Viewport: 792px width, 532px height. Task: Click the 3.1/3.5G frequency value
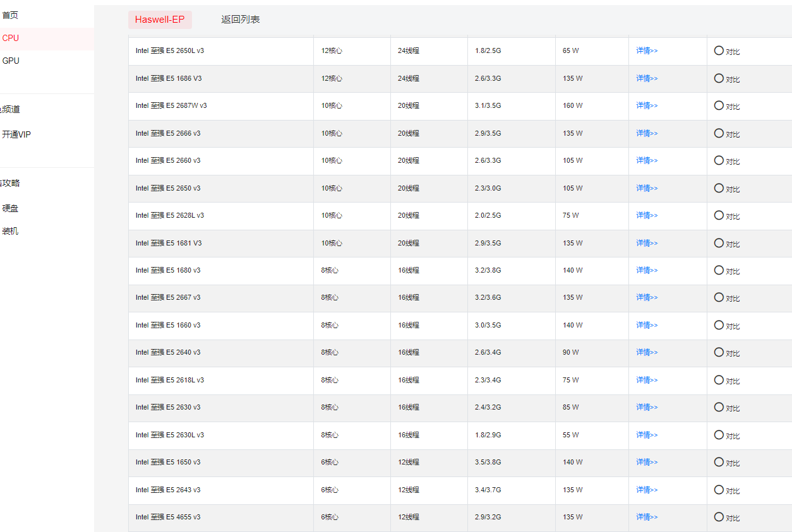pos(488,105)
